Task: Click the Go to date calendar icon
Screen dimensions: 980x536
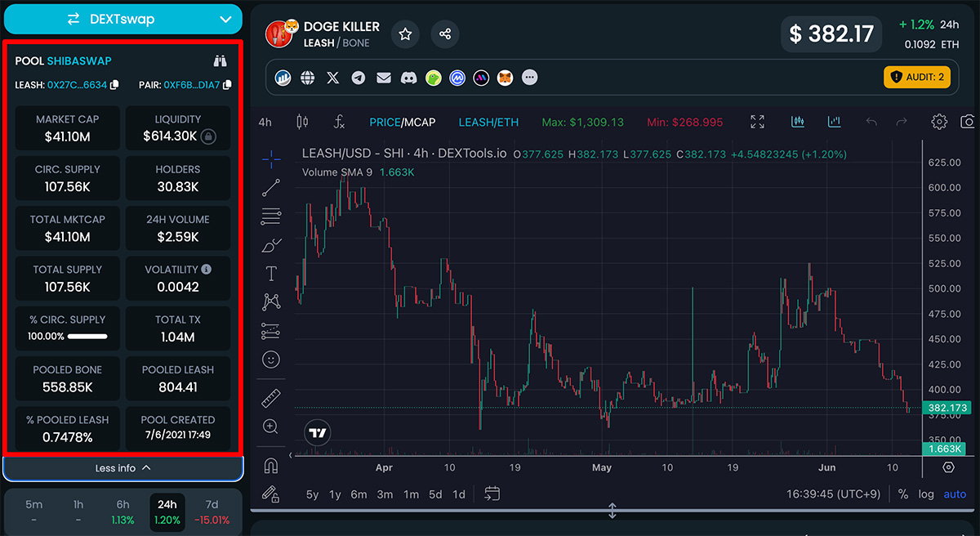Action: click(492, 494)
